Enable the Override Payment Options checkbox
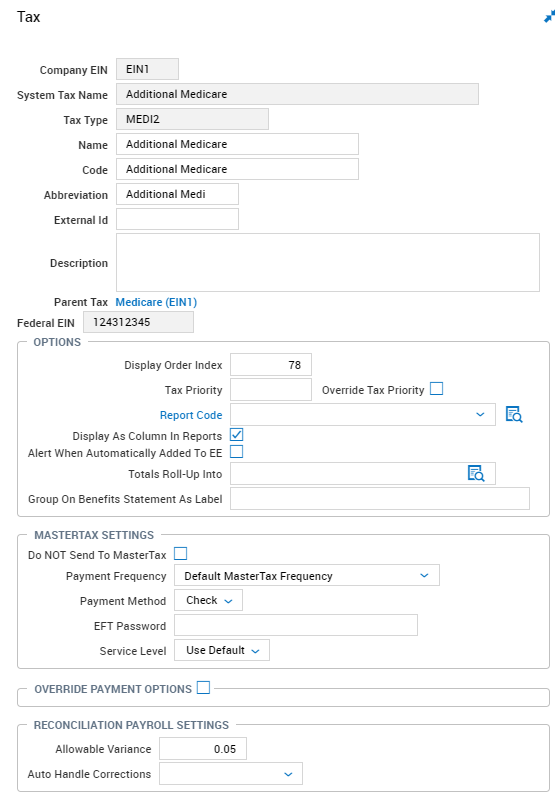Screen dimensions: 555x797 click(x=203, y=688)
